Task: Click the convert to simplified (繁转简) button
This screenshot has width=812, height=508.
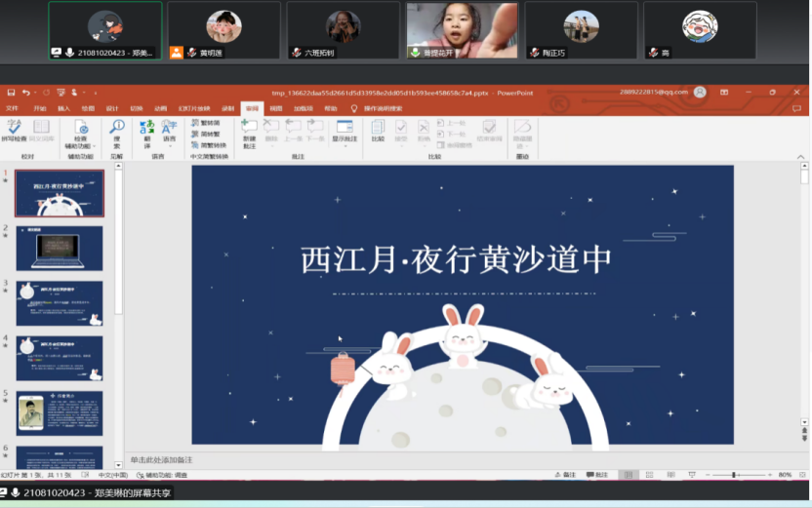Action: pos(209,124)
